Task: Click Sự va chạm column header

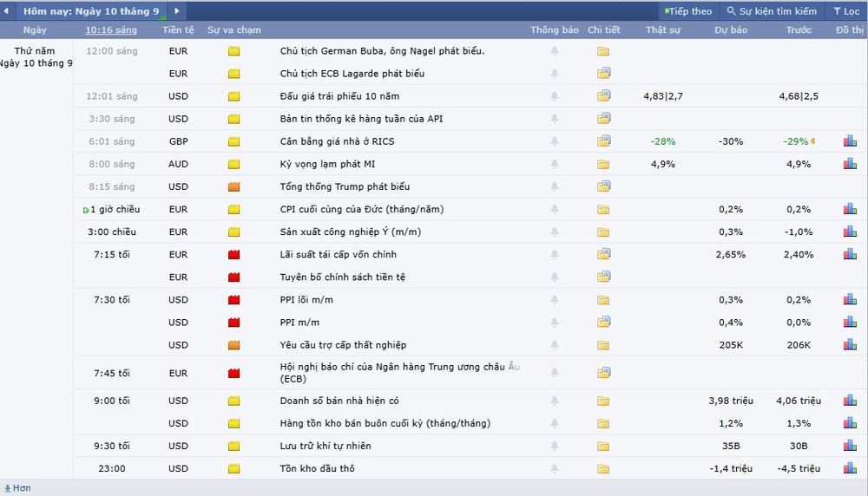Action: pos(234,29)
